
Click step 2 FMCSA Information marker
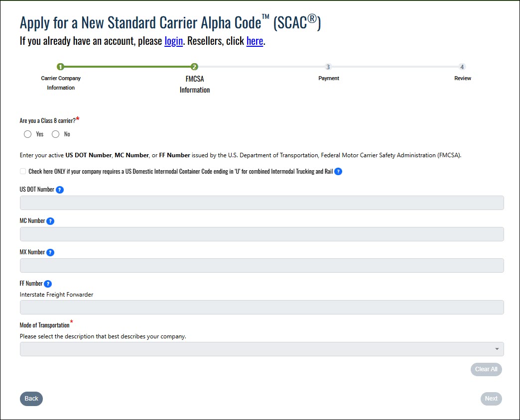194,67
